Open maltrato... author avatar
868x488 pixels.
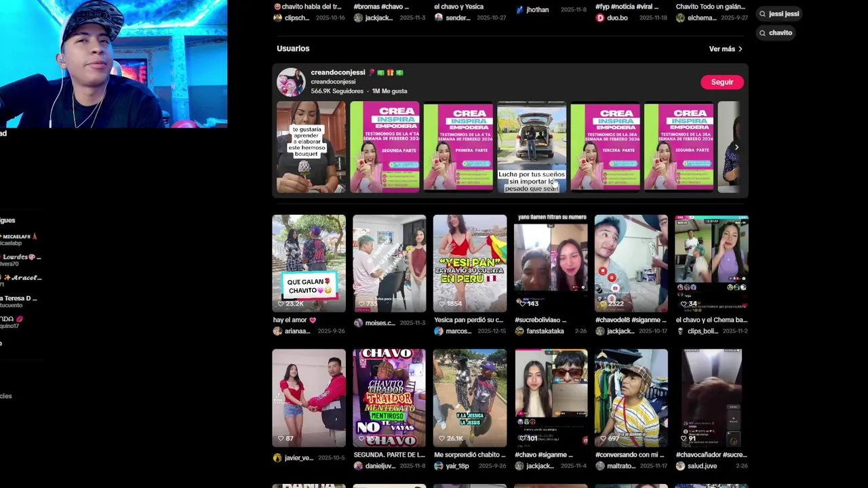click(x=600, y=466)
